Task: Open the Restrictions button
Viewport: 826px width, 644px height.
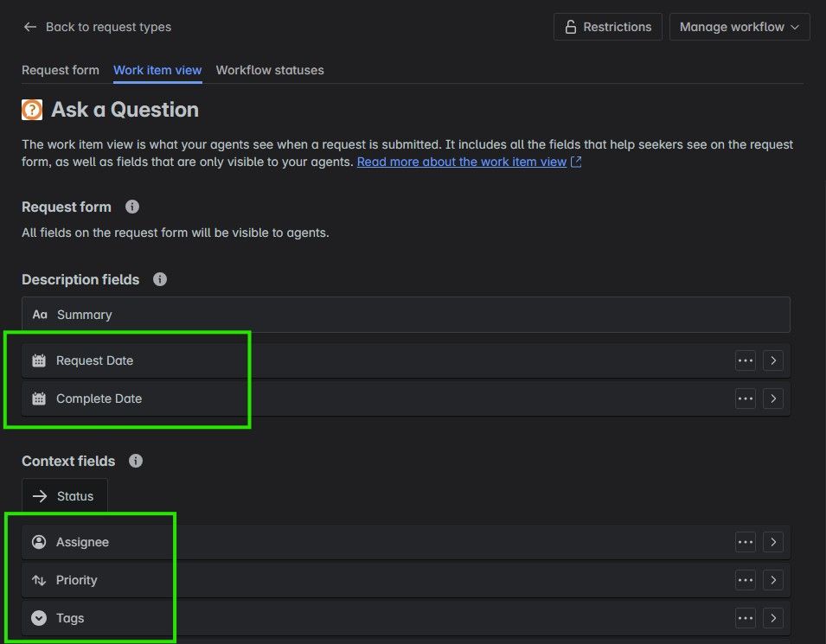Action: click(x=607, y=27)
